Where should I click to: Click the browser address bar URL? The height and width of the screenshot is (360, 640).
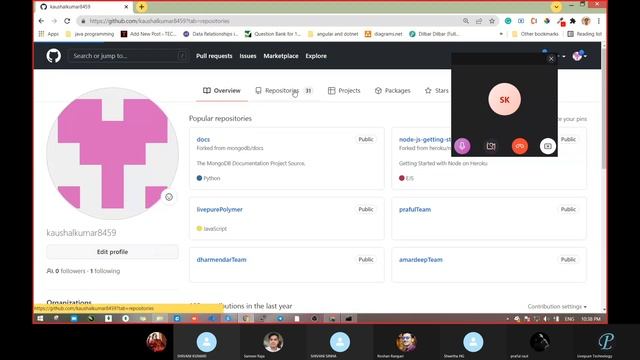pyautogui.click(x=159, y=21)
